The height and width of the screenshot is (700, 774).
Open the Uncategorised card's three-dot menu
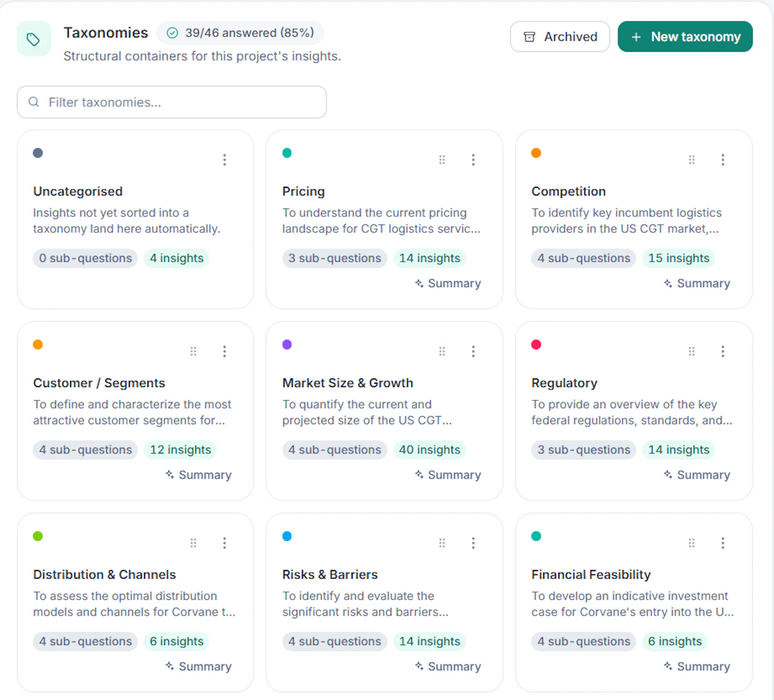click(x=224, y=160)
